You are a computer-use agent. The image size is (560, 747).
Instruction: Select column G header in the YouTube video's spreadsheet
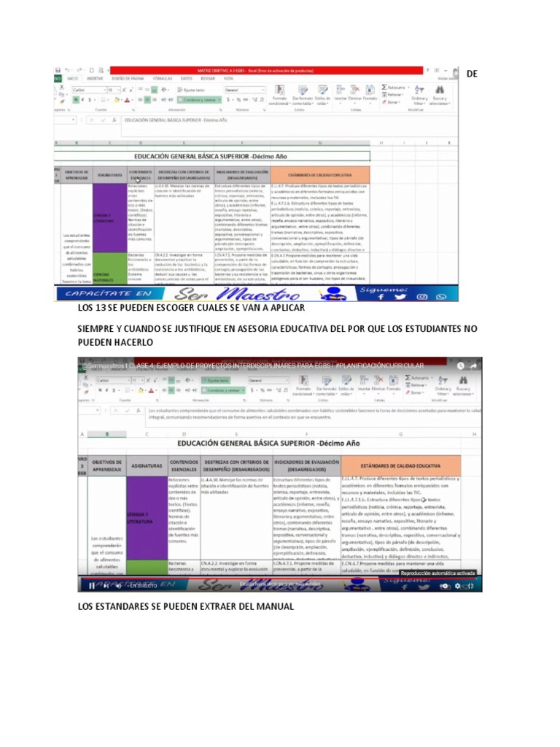click(x=400, y=434)
